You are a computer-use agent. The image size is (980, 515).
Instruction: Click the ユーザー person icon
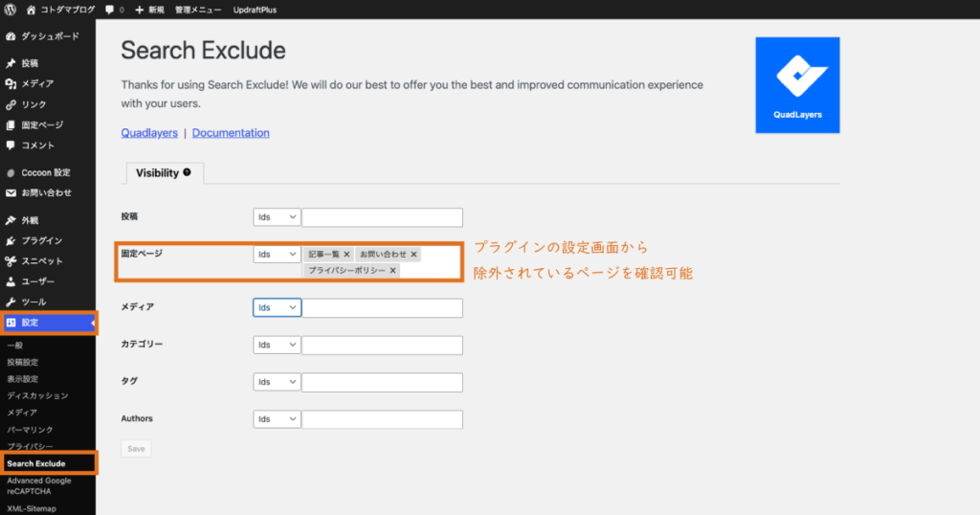pyautogui.click(x=11, y=281)
